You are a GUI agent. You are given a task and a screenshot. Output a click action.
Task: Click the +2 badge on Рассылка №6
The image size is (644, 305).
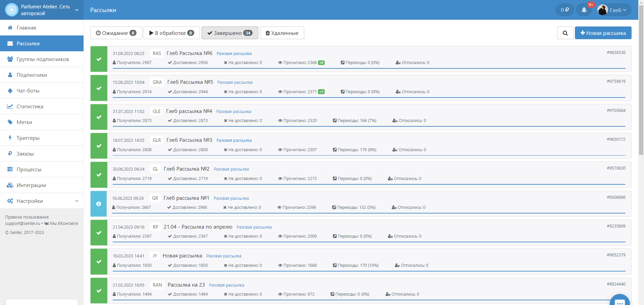(321, 63)
